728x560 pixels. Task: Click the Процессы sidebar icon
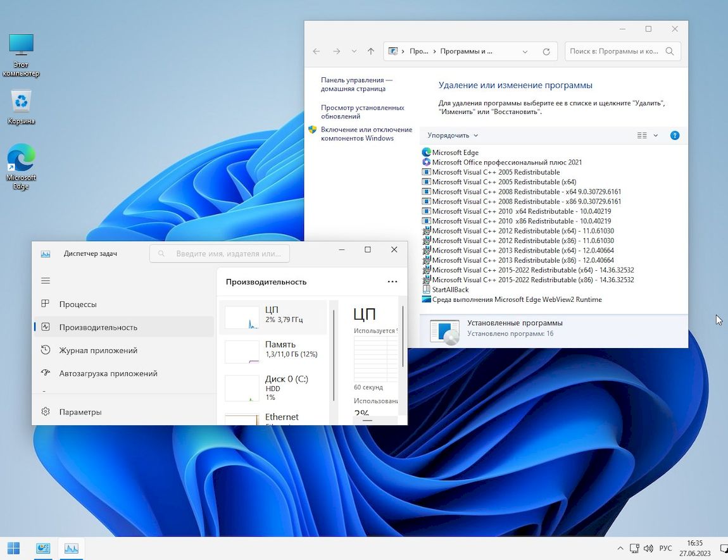[x=46, y=304]
